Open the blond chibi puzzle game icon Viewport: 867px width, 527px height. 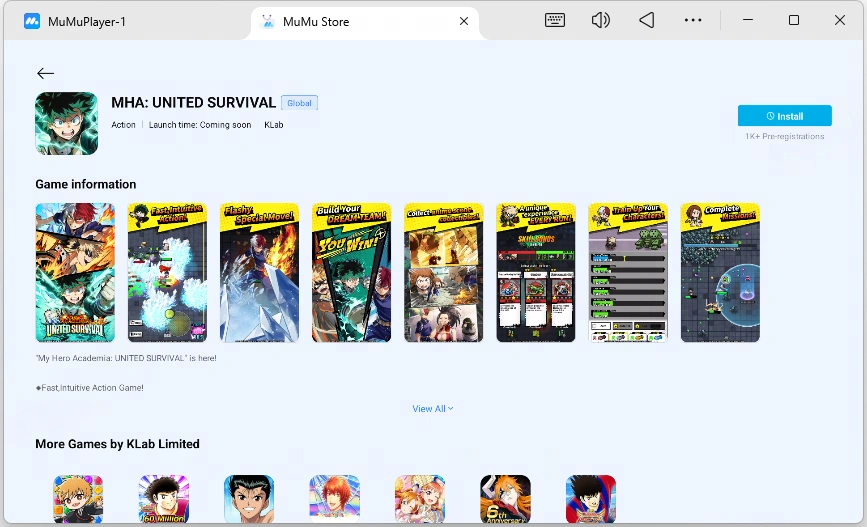78,499
